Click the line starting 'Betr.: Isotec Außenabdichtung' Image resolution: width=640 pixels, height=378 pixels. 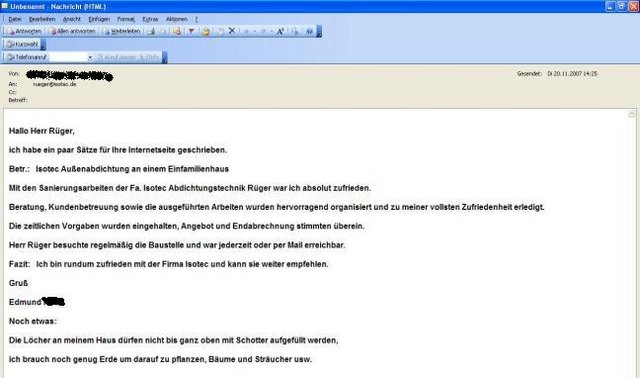pos(119,169)
